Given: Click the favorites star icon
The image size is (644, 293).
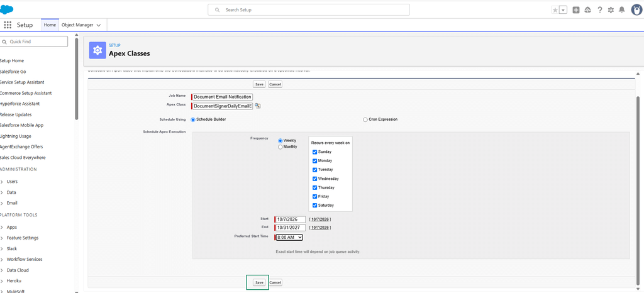Looking at the screenshot, I should (x=555, y=10).
